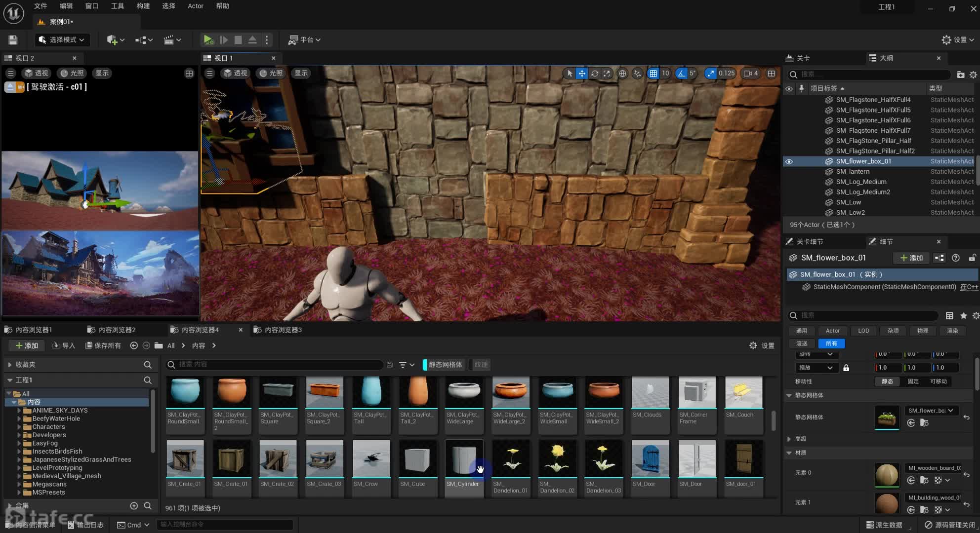
Task: Reset static mesh property to default
Action: tap(967, 418)
